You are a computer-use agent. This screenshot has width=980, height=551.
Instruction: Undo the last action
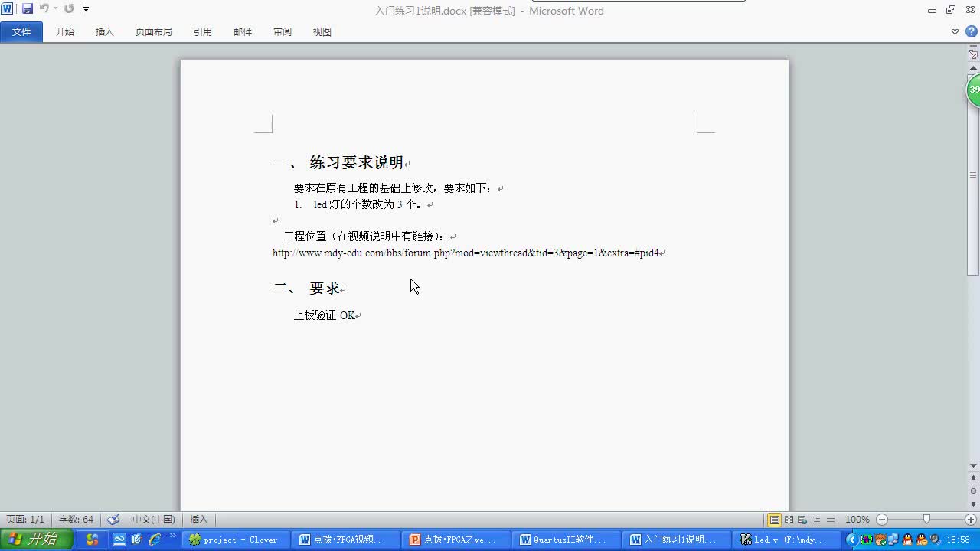[44, 8]
